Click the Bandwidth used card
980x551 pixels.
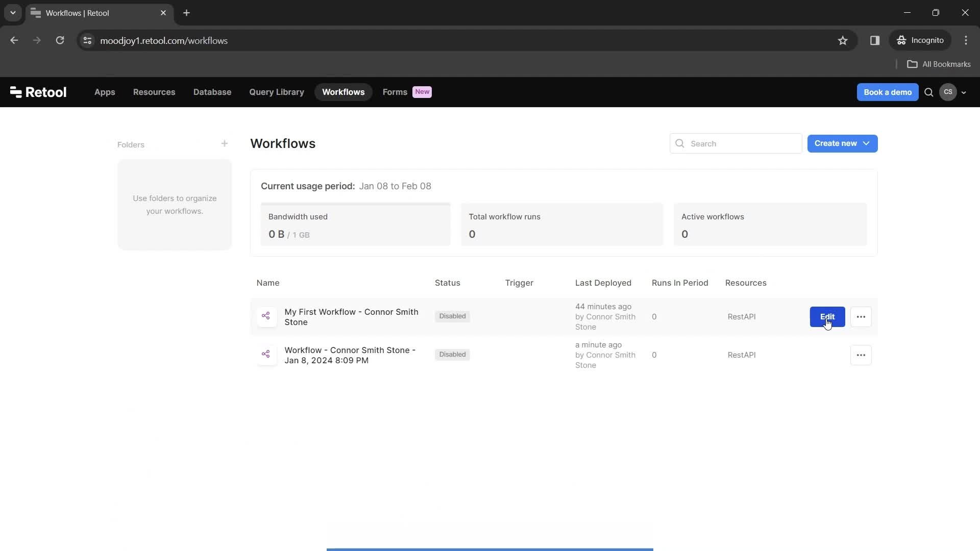tap(356, 224)
